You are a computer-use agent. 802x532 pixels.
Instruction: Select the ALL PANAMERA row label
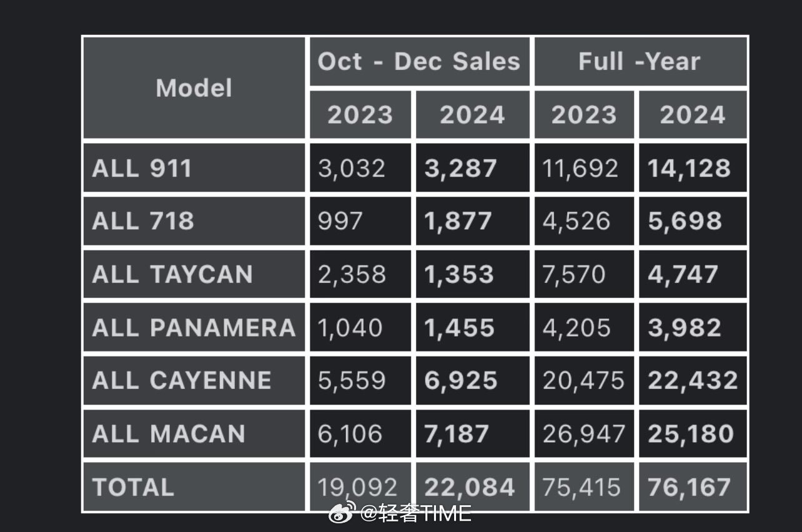[x=194, y=327]
